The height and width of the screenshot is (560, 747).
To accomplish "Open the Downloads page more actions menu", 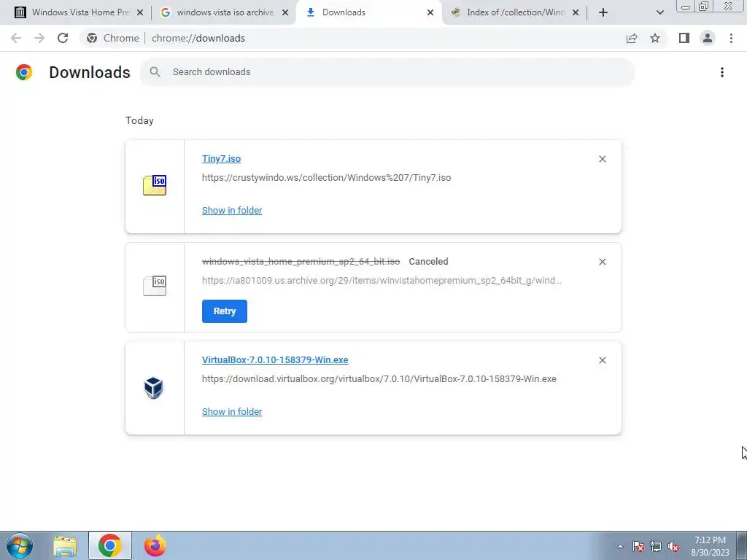I will (x=721, y=72).
